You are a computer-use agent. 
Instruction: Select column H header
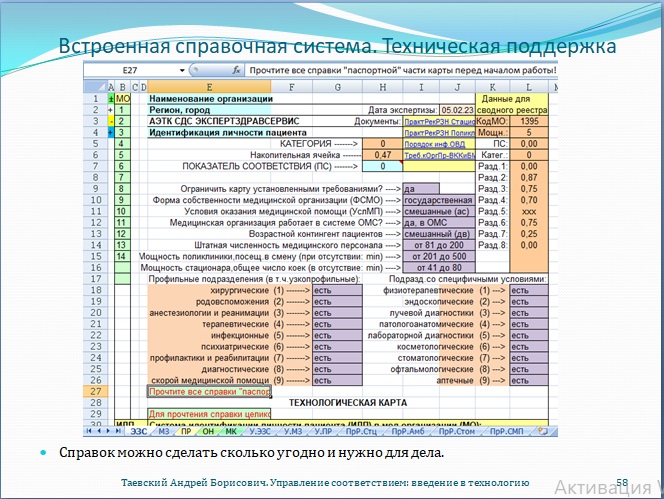[x=382, y=87]
